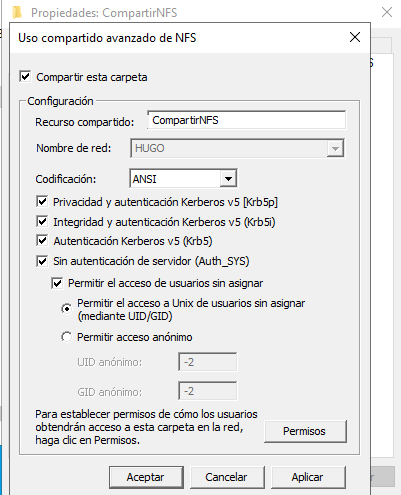Click the GID anónimo field
The image size is (401, 495).
pyautogui.click(x=208, y=391)
